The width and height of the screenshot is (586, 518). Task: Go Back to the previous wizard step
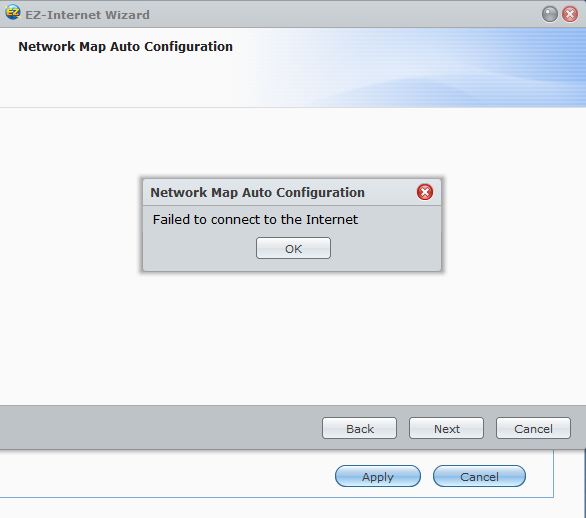coord(359,428)
